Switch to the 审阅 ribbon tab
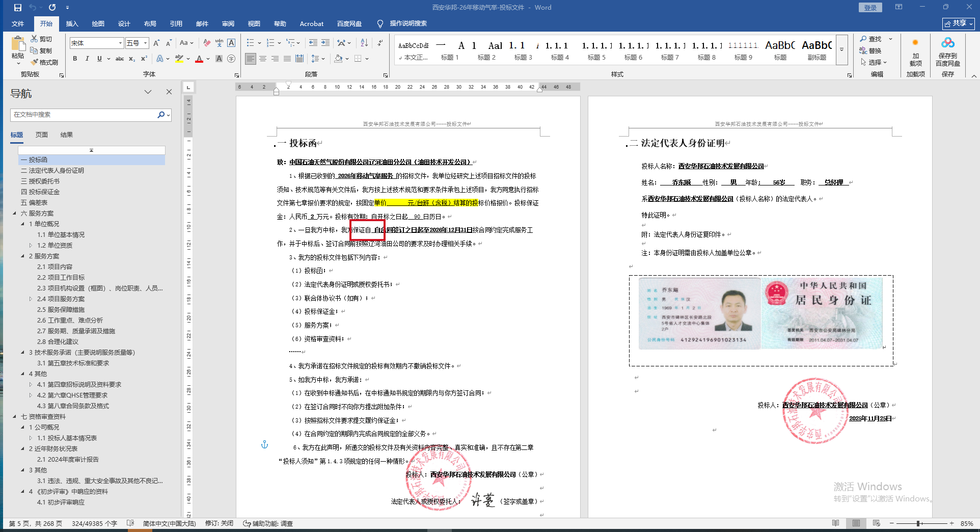Image resolution: width=980 pixels, height=532 pixels. click(228, 24)
